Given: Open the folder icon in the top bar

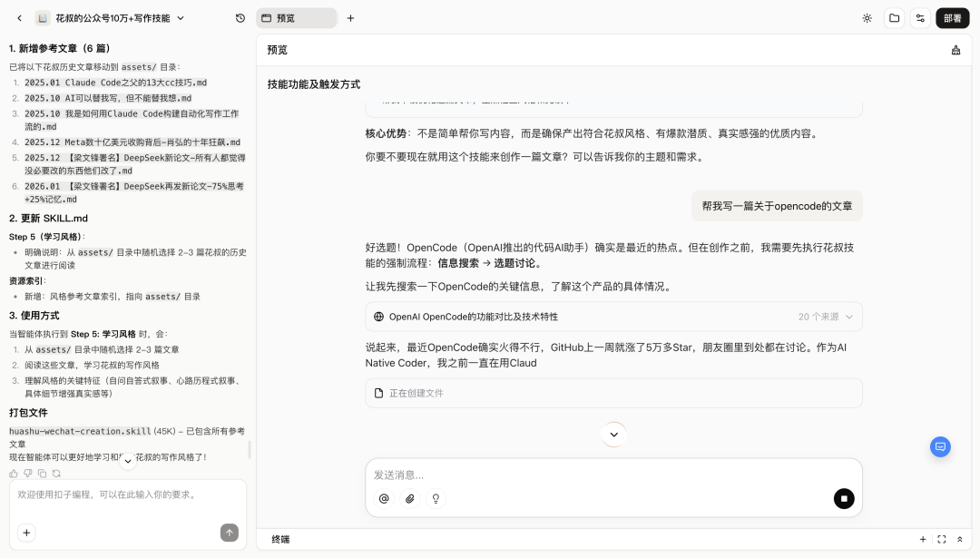Looking at the screenshot, I should [895, 18].
